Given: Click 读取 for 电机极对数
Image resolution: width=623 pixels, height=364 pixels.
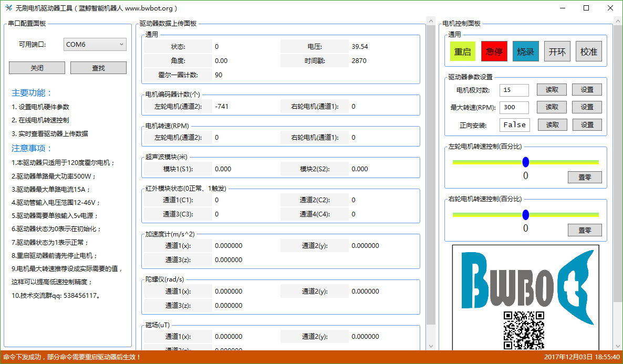Looking at the screenshot, I should tap(552, 90).
